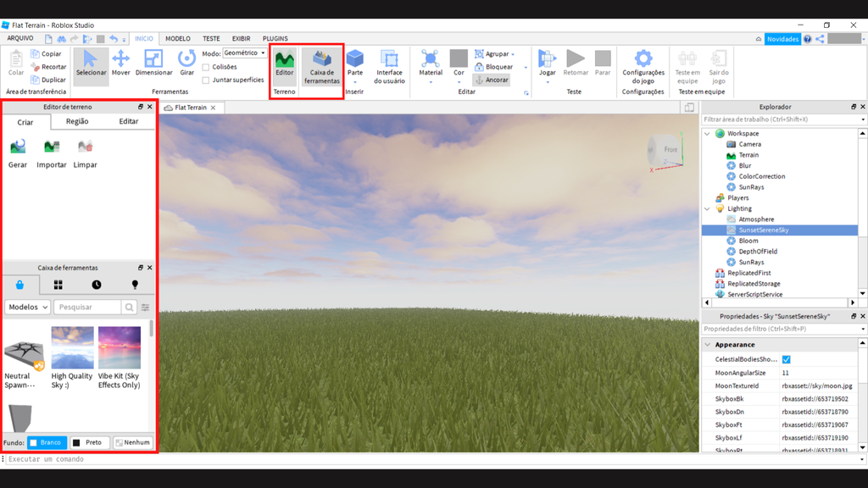
Task: Click the Duplicar button
Action: coord(48,80)
